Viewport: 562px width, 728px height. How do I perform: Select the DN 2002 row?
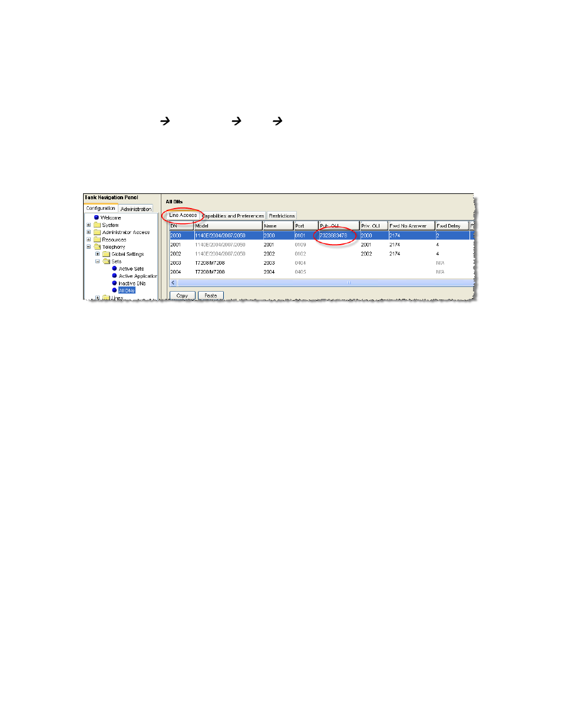pyautogui.click(x=320, y=253)
